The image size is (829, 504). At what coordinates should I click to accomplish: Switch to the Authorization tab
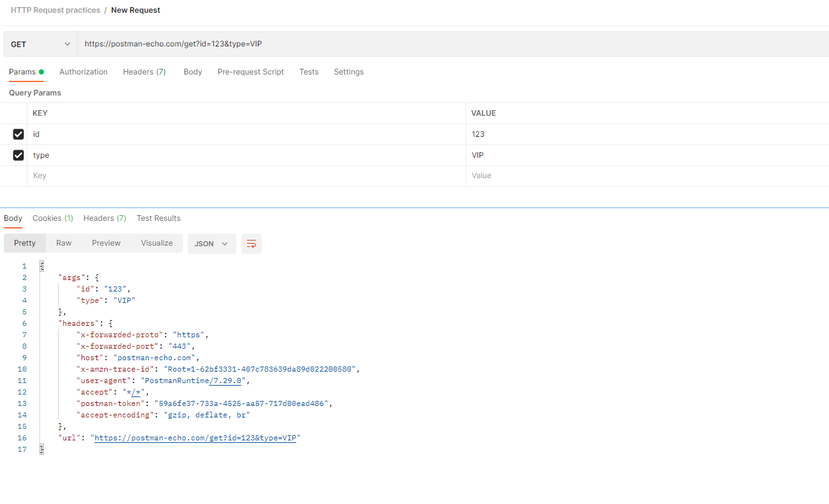[83, 72]
